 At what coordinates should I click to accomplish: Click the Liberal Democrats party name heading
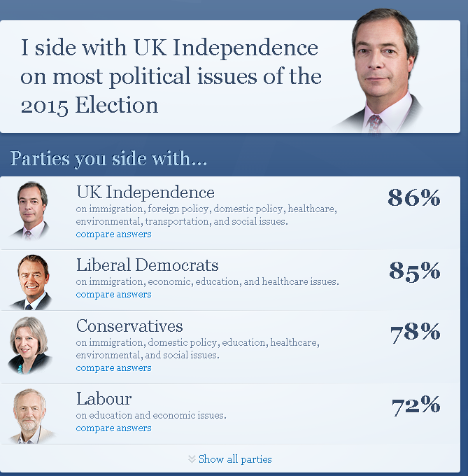(x=148, y=265)
